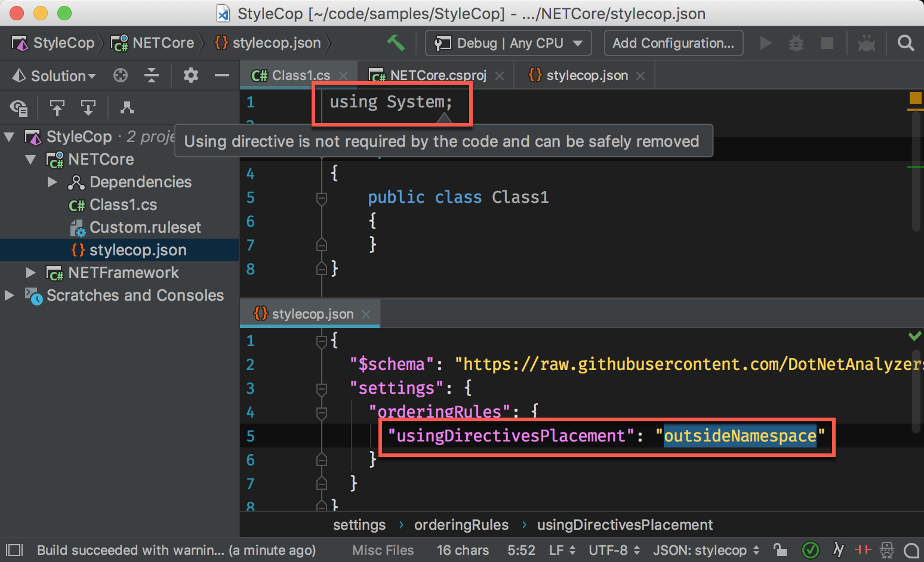The height and width of the screenshot is (562, 924).
Task: Click the stylecop.json breadcrumb in navigation bar
Action: tap(267, 43)
